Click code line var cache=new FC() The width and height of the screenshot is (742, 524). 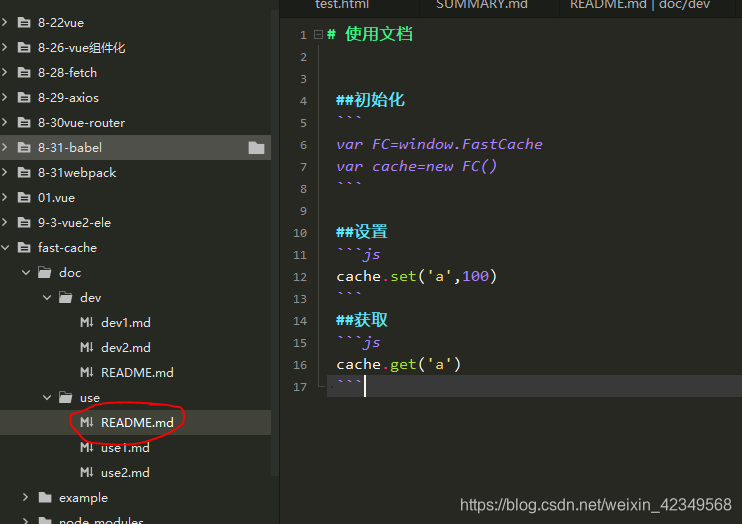(x=417, y=166)
